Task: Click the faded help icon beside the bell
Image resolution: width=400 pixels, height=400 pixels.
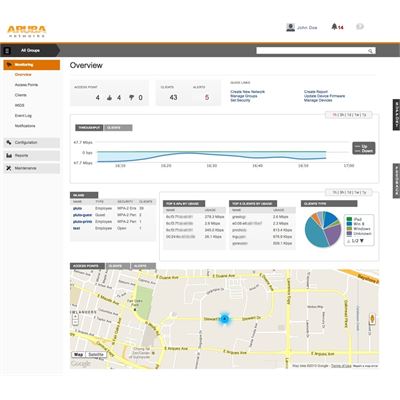Action: pyautogui.click(x=360, y=27)
